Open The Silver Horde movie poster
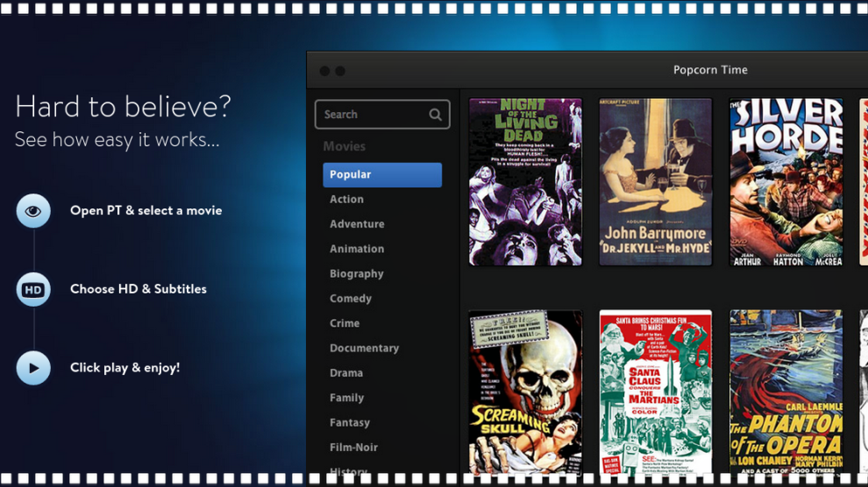Viewport: 868px width, 487px height. pyautogui.click(x=786, y=181)
